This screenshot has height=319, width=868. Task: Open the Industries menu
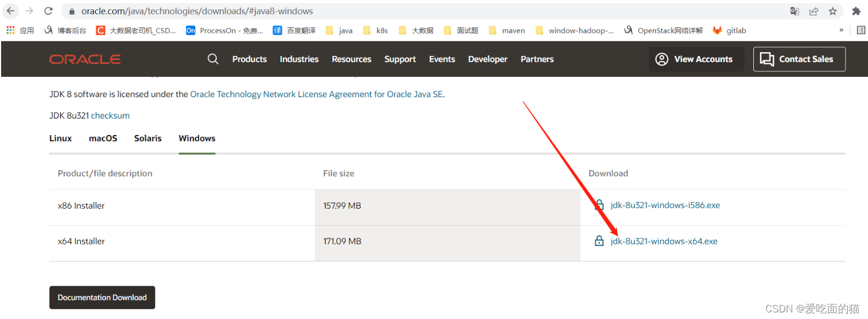(x=299, y=59)
